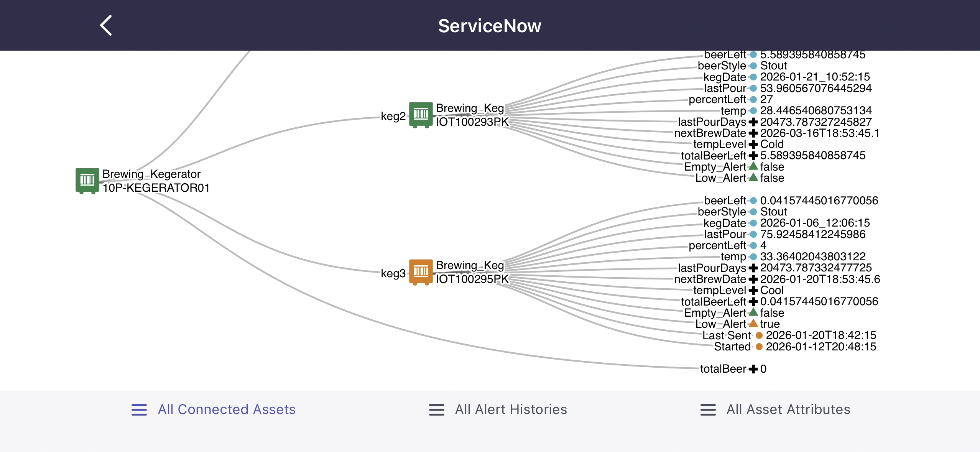This screenshot has width=980, height=452.
Task: Click the Low_Alert value true
Action: pos(770,324)
